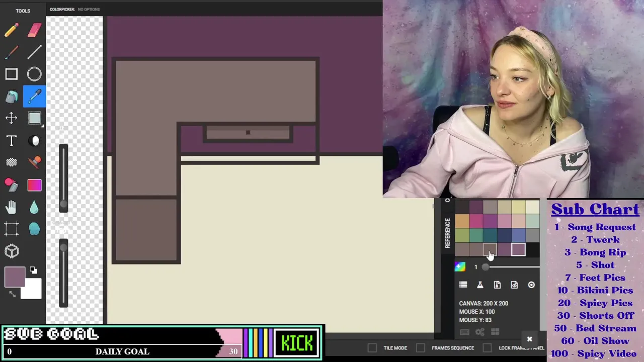Select the Gradient tool

coord(34,185)
